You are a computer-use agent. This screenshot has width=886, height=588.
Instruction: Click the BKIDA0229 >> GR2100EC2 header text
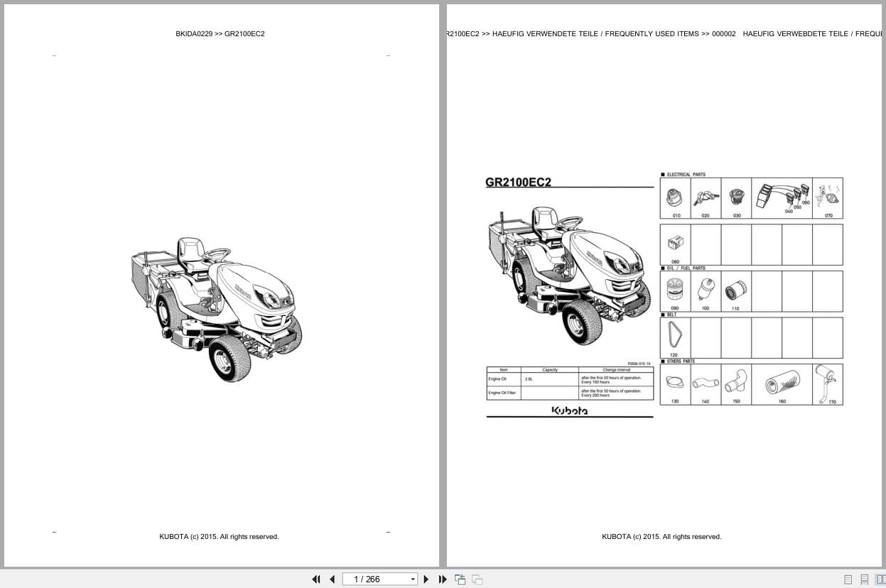coord(220,33)
